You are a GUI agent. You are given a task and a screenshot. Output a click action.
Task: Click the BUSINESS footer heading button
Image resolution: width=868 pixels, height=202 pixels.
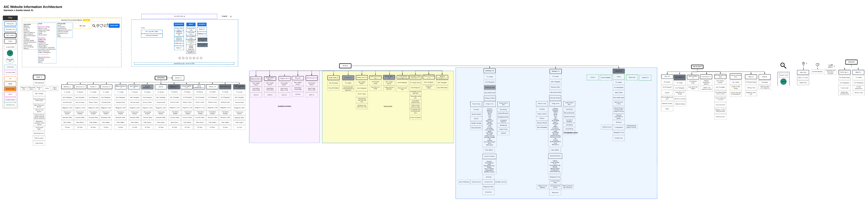(x=202, y=24)
